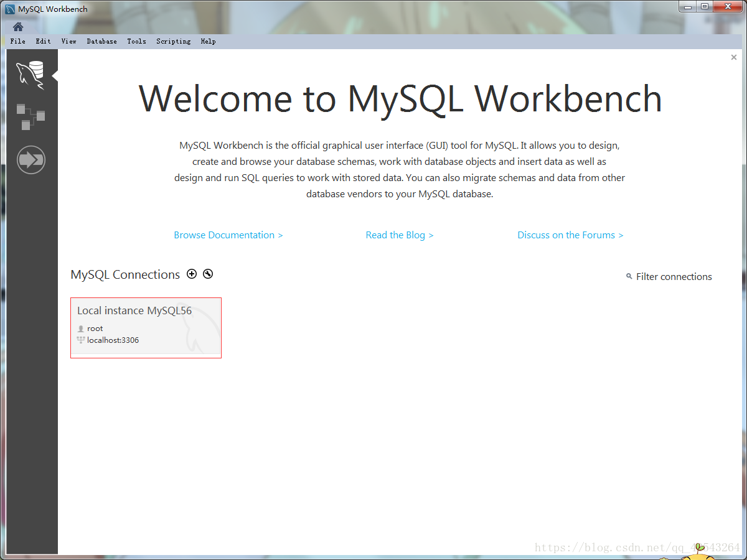Image resolution: width=747 pixels, height=560 pixels.
Task: Open the Home tab icon
Action: [18, 27]
